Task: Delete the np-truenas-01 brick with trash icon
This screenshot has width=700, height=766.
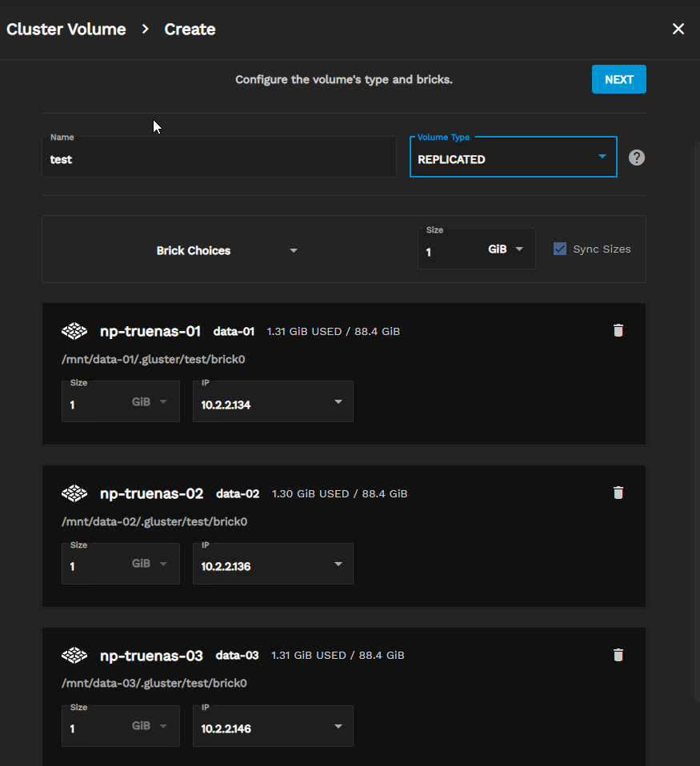Action: click(618, 330)
